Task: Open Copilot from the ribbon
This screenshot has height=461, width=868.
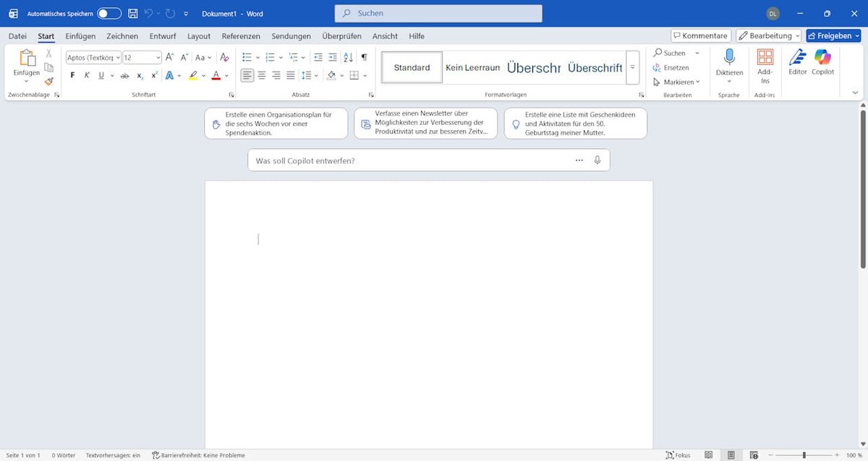Action: (x=823, y=62)
